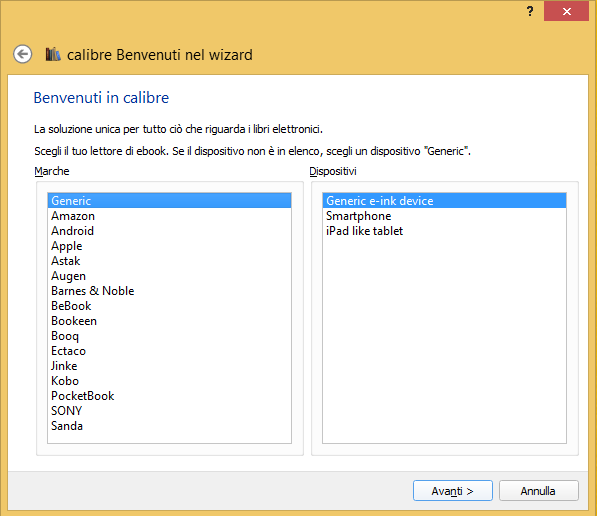597x516 pixels.
Task: Go back with the wizard back arrow
Action: click(x=22, y=54)
